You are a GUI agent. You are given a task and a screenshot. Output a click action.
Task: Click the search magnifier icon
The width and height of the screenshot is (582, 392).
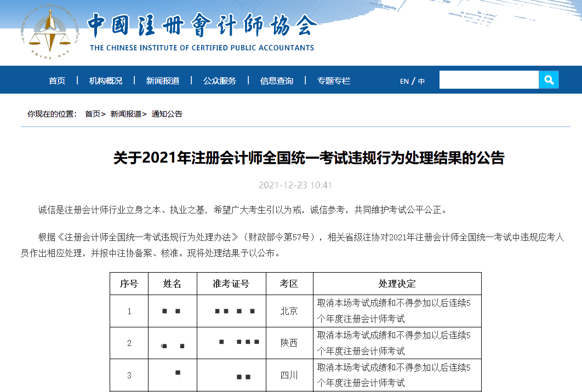pos(548,79)
